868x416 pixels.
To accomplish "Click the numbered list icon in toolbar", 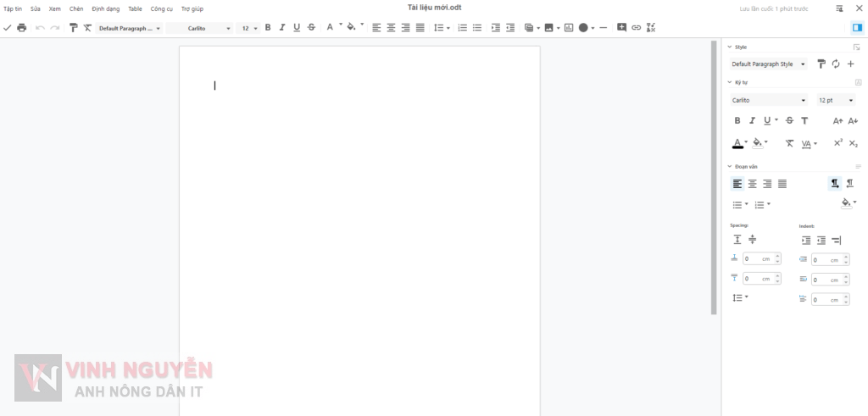I will click(x=462, y=28).
